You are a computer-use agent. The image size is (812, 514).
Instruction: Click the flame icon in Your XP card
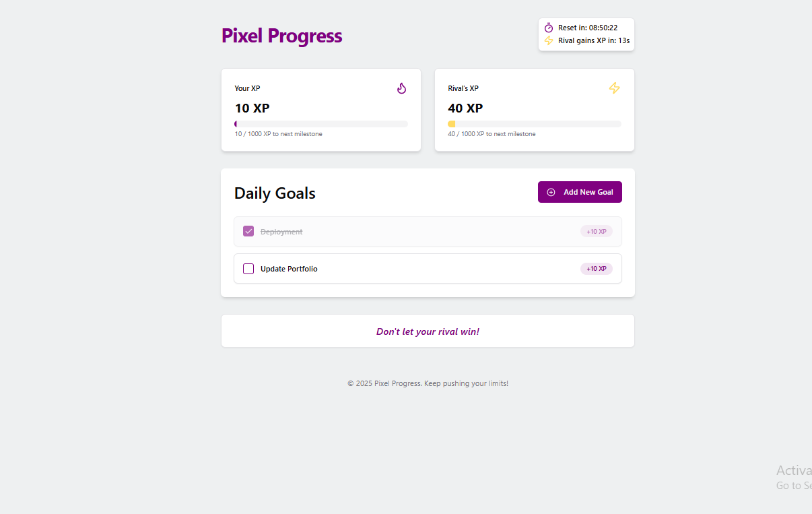[402, 88]
